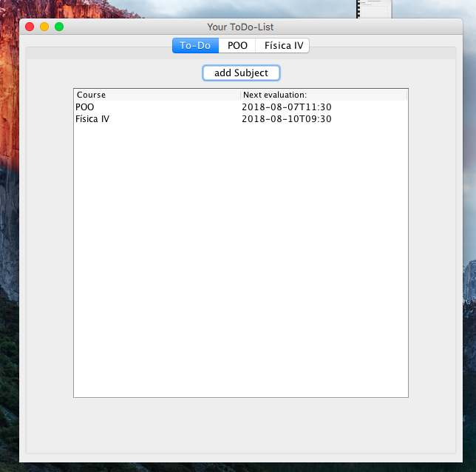Maximize window with the green button
The width and height of the screenshot is (476, 472).
tap(59, 27)
